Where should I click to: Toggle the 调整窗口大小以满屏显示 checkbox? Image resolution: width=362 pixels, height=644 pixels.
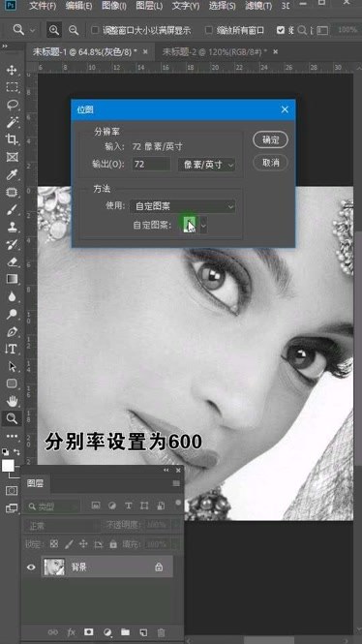[x=95, y=30]
